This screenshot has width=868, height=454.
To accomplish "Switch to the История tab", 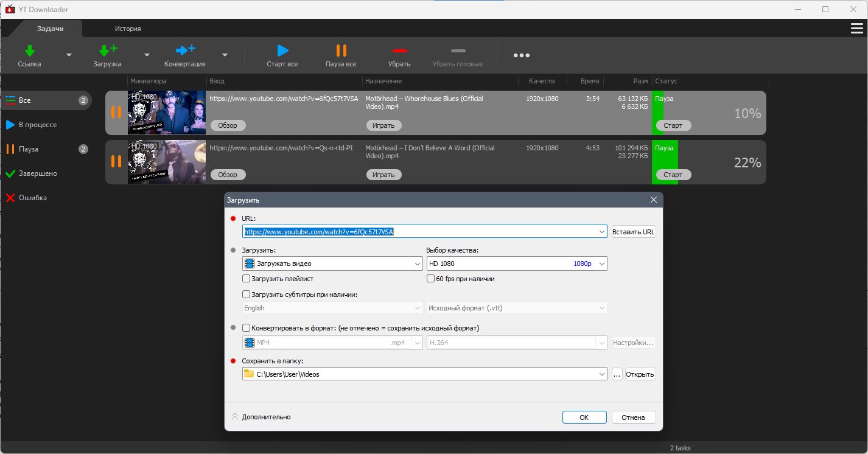I will point(128,29).
